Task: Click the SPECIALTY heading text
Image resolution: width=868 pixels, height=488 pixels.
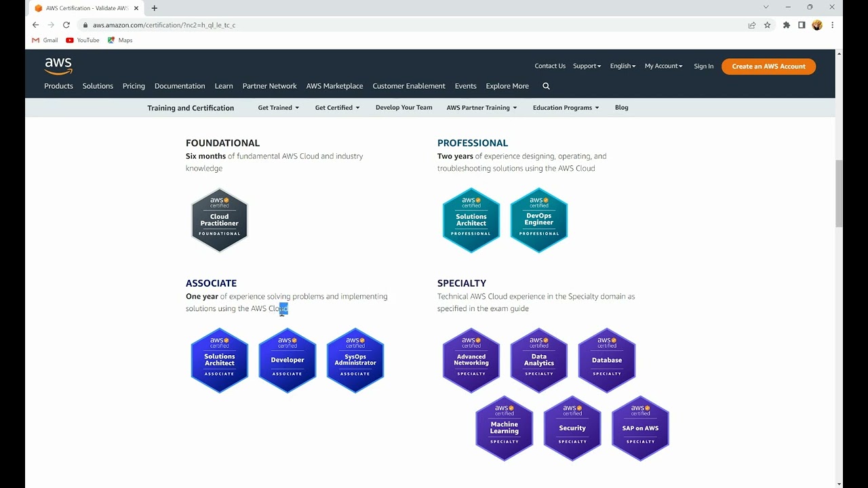Action: (x=462, y=283)
